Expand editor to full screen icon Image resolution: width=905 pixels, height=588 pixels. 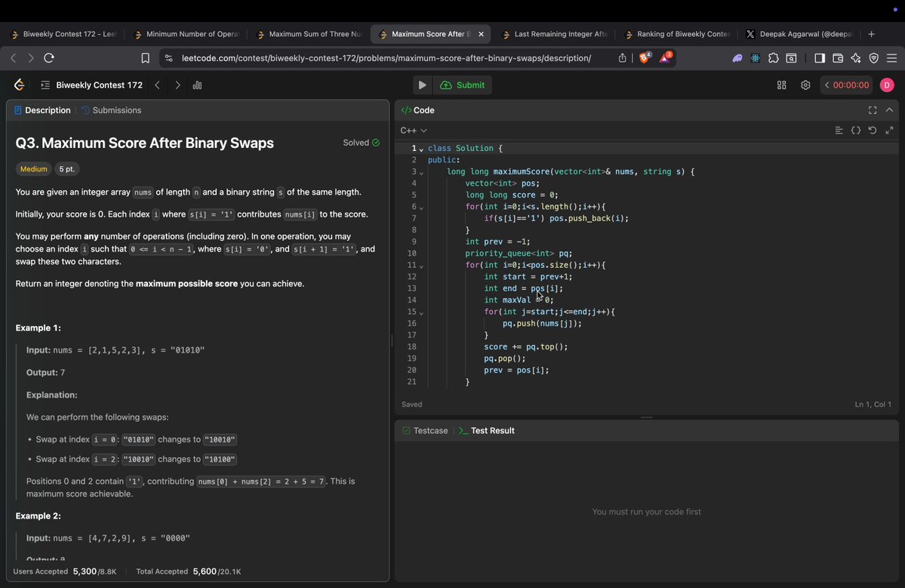click(889, 131)
